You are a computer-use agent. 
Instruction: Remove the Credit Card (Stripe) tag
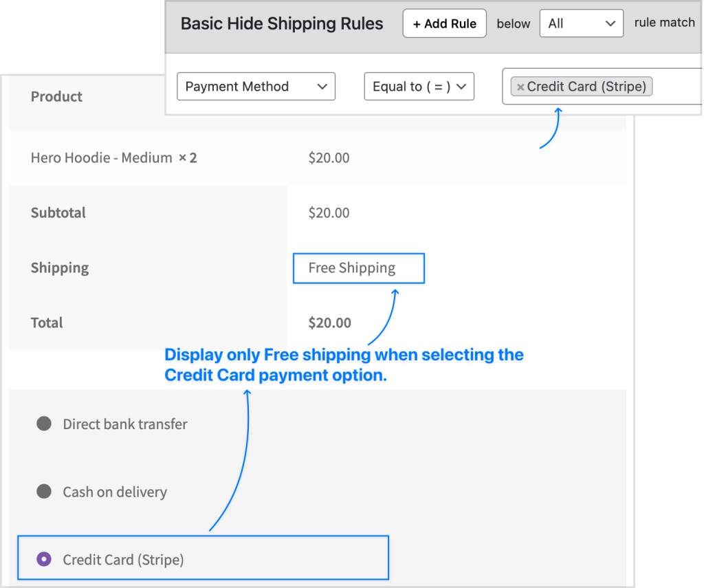pyautogui.click(x=520, y=87)
